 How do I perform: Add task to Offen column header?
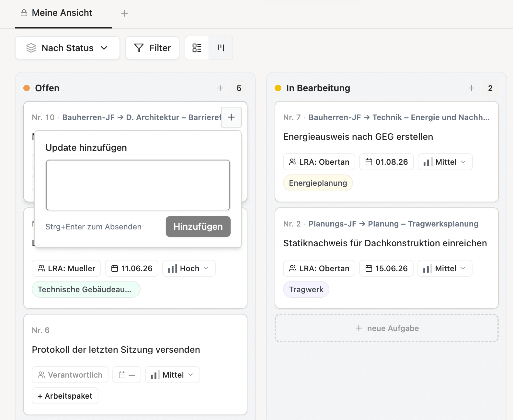click(220, 88)
